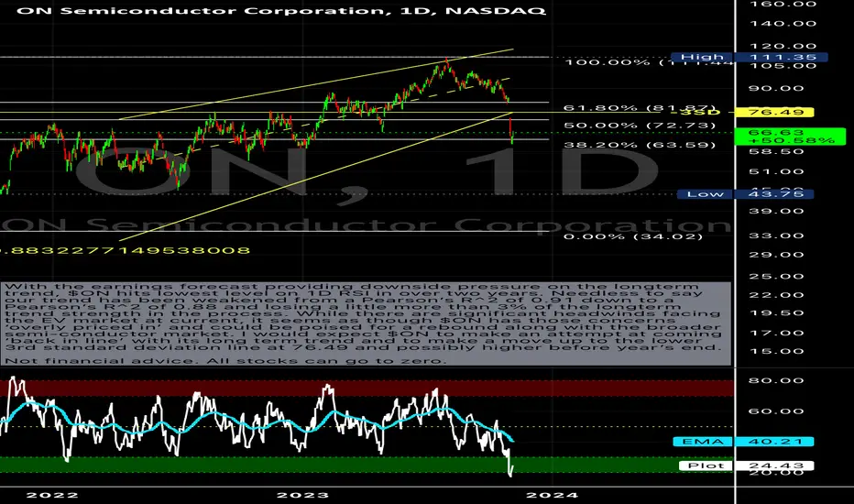Click the 160.00 price axis label
854x504 pixels.
[x=783, y=5]
